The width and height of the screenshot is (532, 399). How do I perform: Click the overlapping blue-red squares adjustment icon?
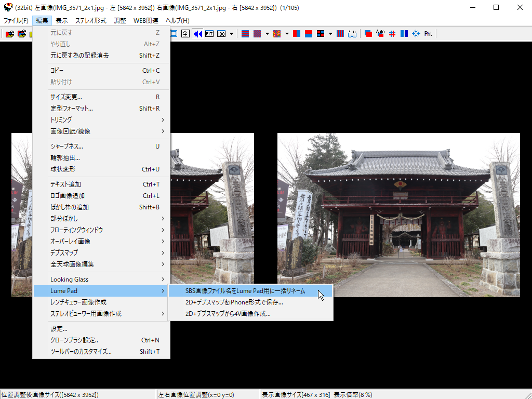tap(368, 34)
